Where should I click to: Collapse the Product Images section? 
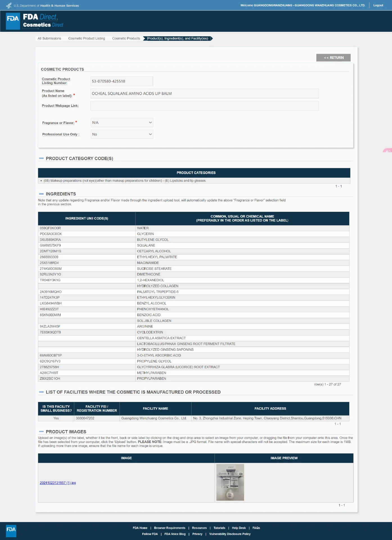tap(41, 431)
